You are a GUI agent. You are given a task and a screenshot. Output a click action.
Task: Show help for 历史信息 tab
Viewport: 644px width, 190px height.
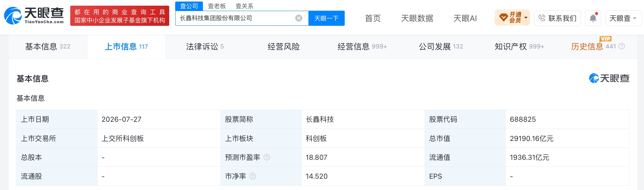(x=622, y=47)
